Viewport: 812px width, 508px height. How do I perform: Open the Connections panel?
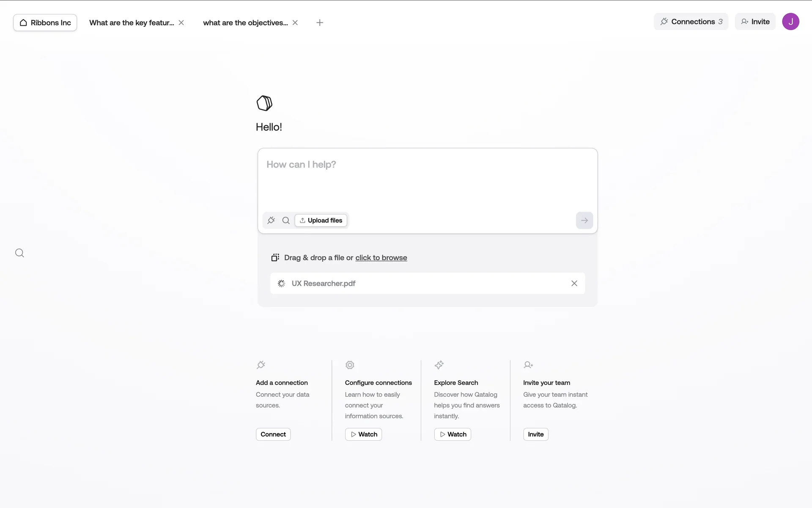tap(691, 22)
